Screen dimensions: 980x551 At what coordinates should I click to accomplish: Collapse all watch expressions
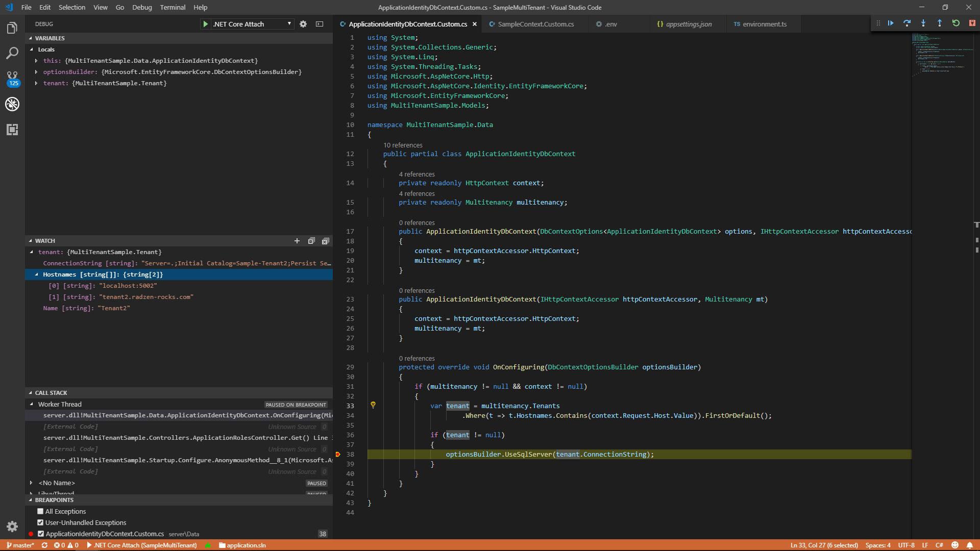[311, 241]
